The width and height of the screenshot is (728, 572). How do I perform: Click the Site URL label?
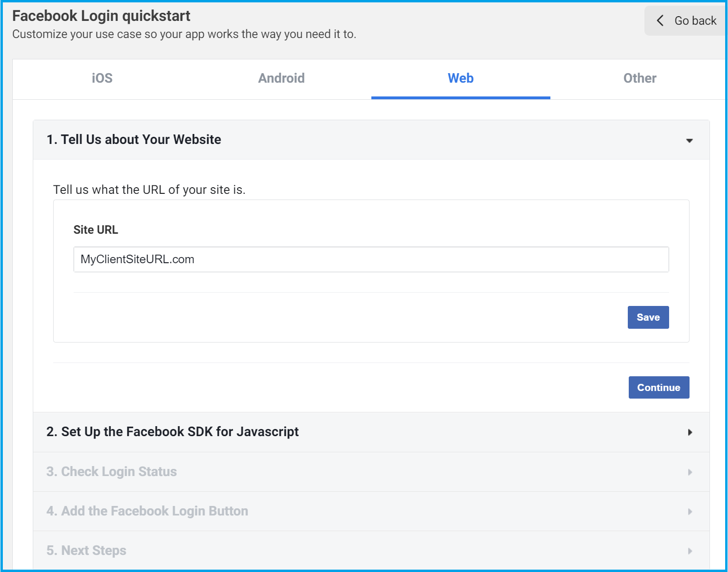click(96, 230)
